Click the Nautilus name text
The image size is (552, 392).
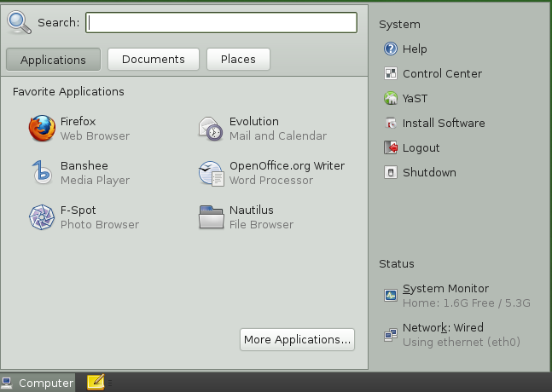[x=252, y=210]
